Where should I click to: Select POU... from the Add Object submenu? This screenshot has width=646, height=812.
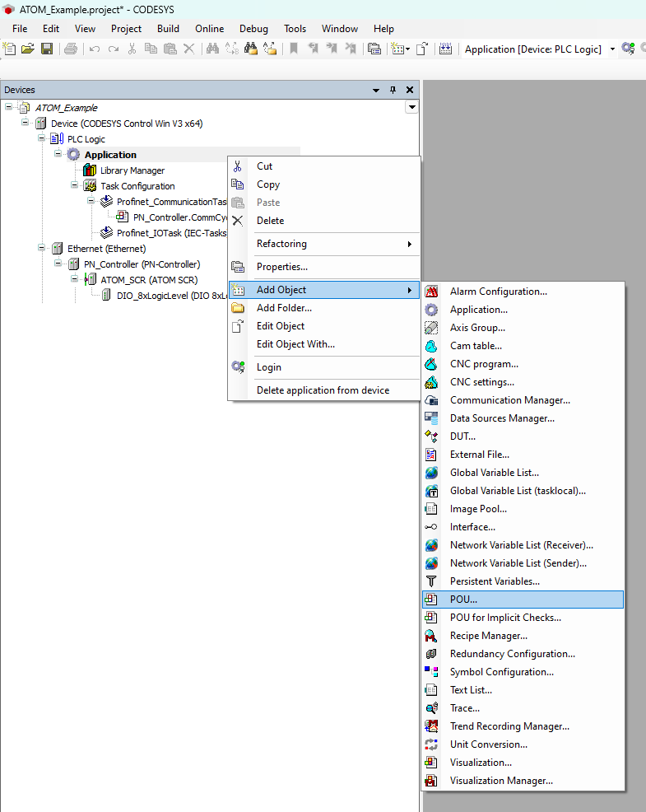point(463,600)
